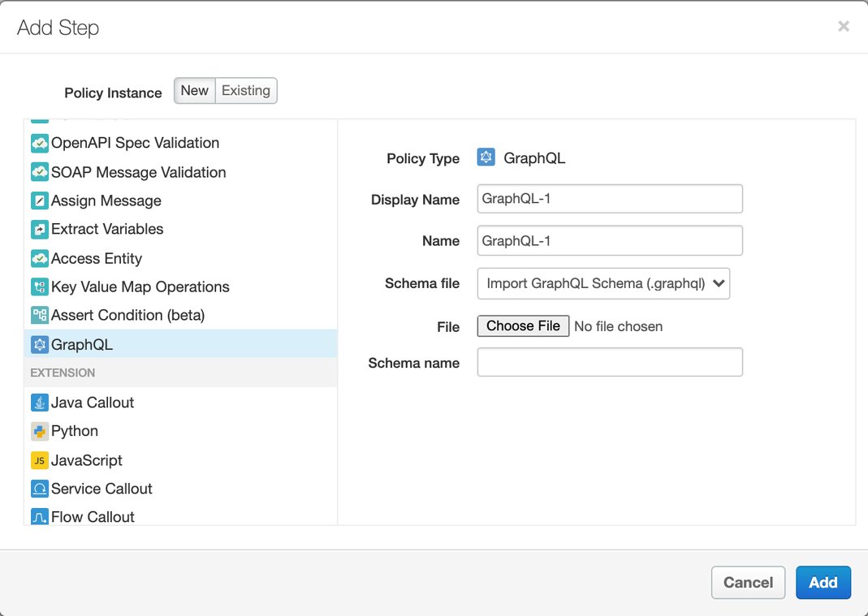This screenshot has width=868, height=616.
Task: Select the New policy instance tab
Action: point(194,90)
